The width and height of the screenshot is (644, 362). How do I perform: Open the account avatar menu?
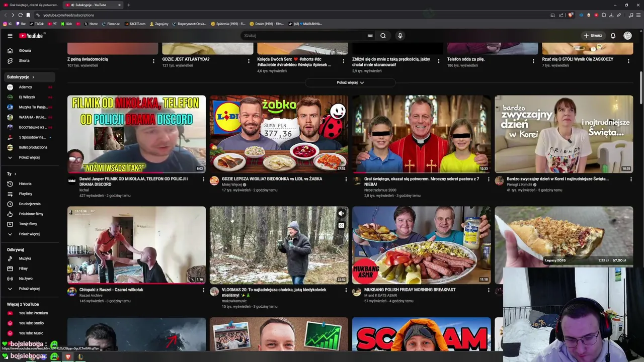click(x=627, y=36)
